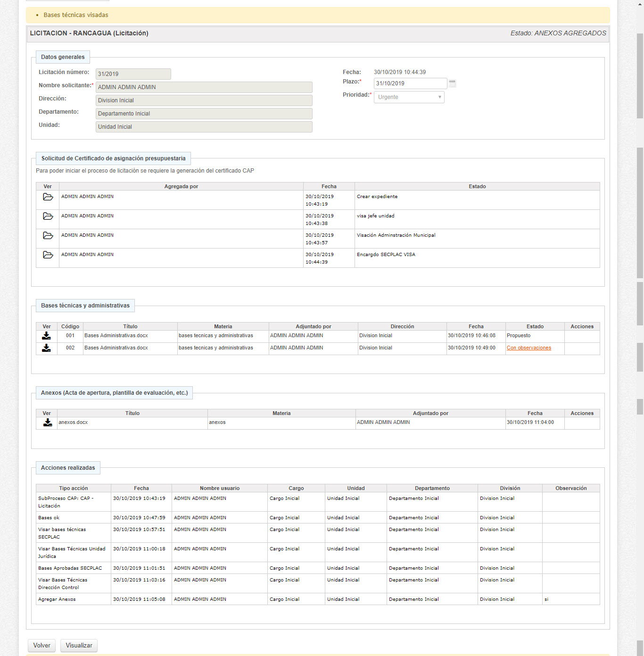Click the 'Nombre usuario' column header
The width and height of the screenshot is (644, 656).
(x=220, y=489)
